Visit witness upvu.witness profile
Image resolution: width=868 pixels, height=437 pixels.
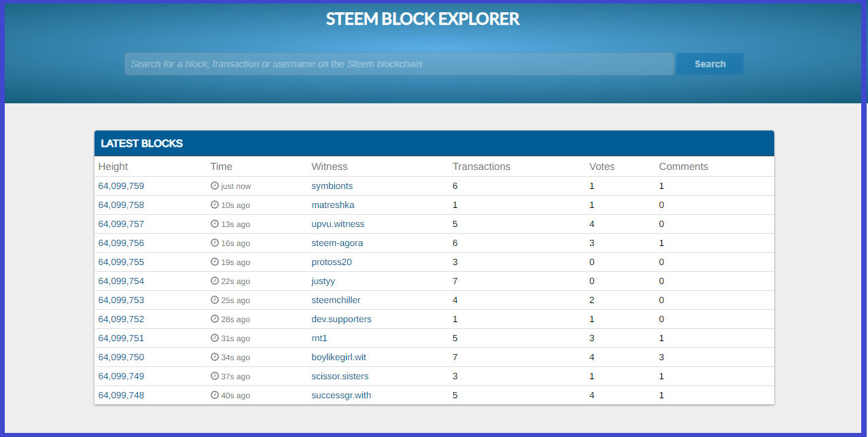tap(338, 224)
